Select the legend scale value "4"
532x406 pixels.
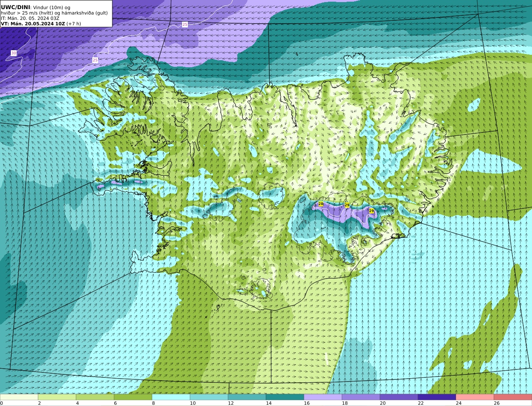click(77, 403)
